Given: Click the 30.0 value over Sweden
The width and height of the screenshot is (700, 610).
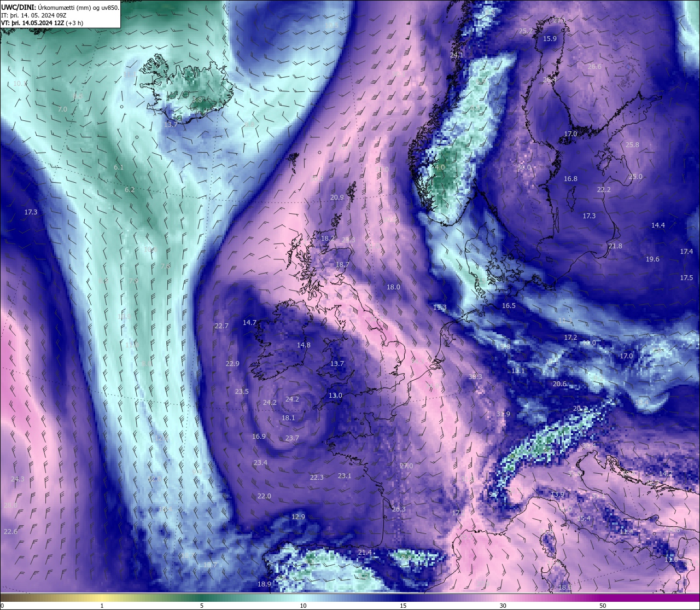Looking at the screenshot, I should click(x=524, y=167).
